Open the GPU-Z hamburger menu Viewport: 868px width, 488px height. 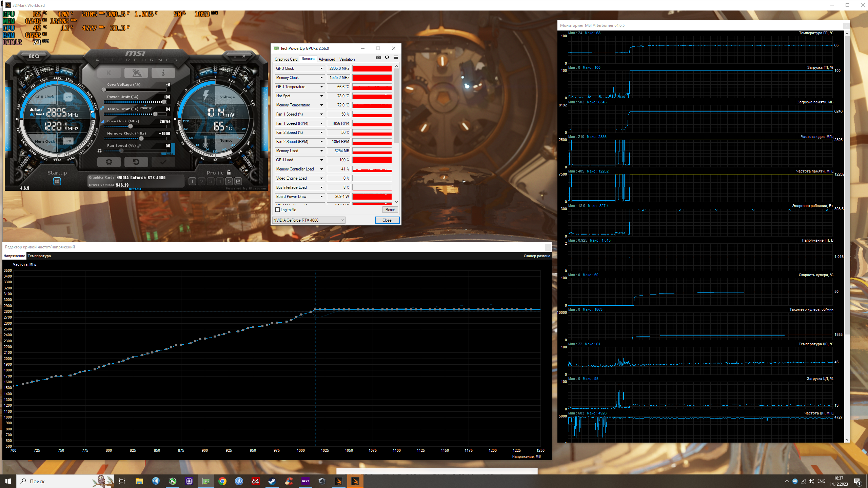[396, 58]
